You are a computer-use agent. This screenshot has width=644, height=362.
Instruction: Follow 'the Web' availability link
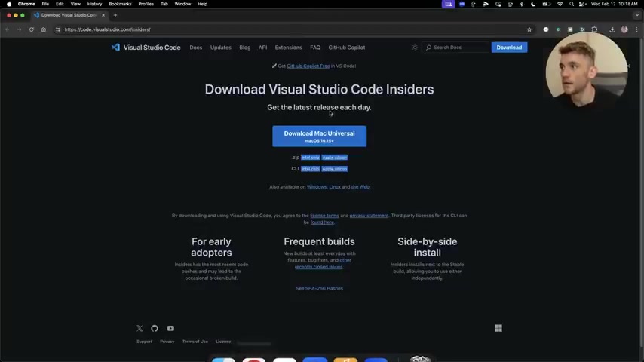(x=360, y=186)
